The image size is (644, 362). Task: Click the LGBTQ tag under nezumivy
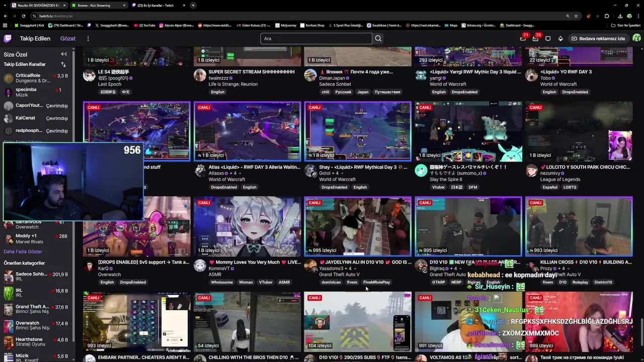(570, 187)
